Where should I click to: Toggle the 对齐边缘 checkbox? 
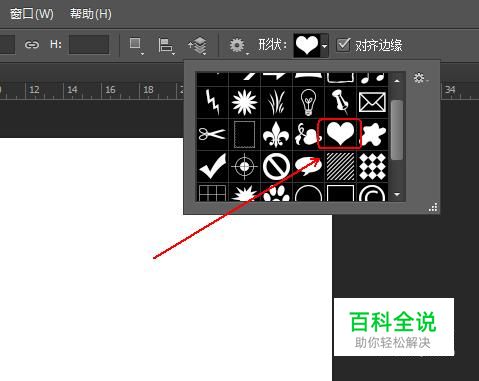click(x=343, y=45)
